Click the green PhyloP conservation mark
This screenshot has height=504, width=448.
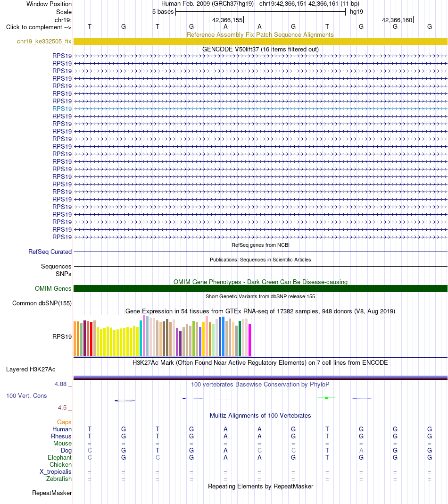326,398
